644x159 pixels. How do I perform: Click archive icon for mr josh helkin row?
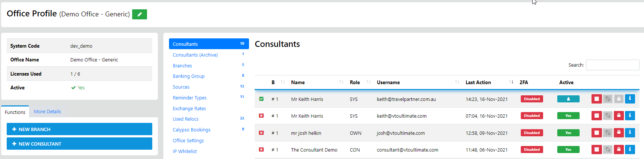[596, 133]
